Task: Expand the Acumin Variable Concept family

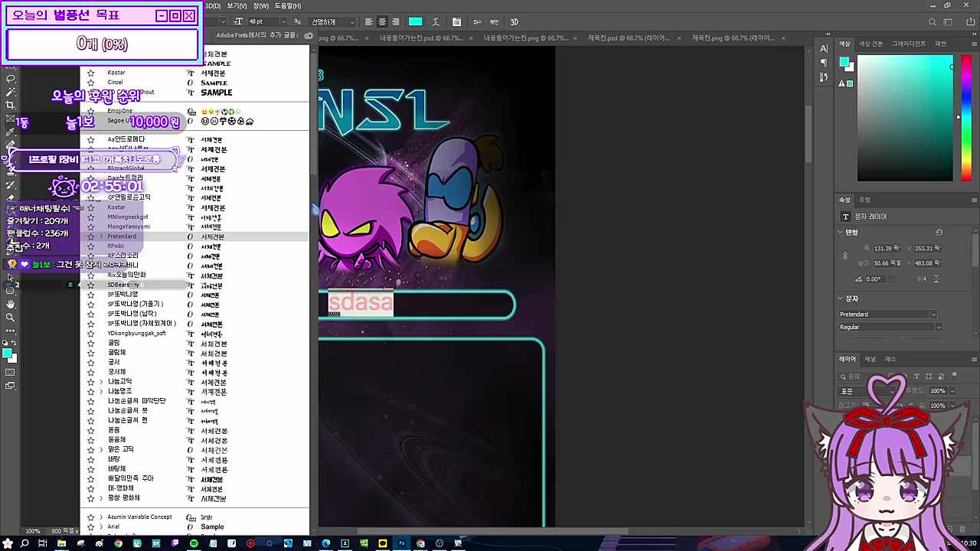Action: click(x=101, y=517)
